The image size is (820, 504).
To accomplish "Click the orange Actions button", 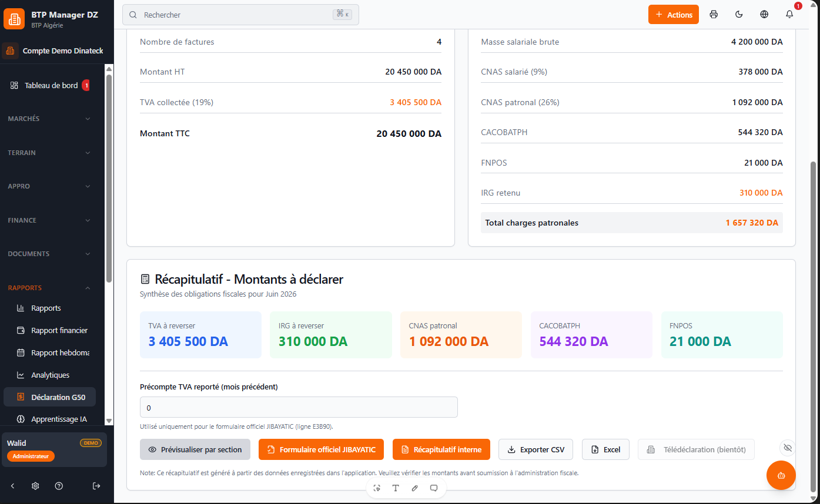I will [x=674, y=15].
